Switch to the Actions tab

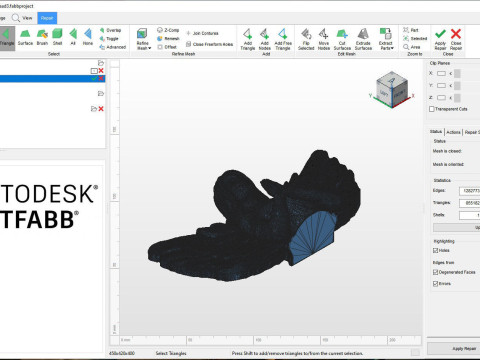click(453, 132)
